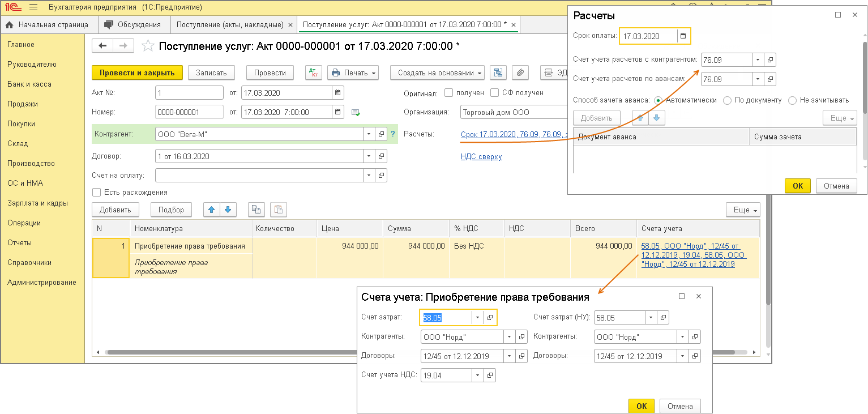Close the Поступление услуг tab
Image resolution: width=868 pixels, height=414 pixels.
pyautogui.click(x=513, y=25)
